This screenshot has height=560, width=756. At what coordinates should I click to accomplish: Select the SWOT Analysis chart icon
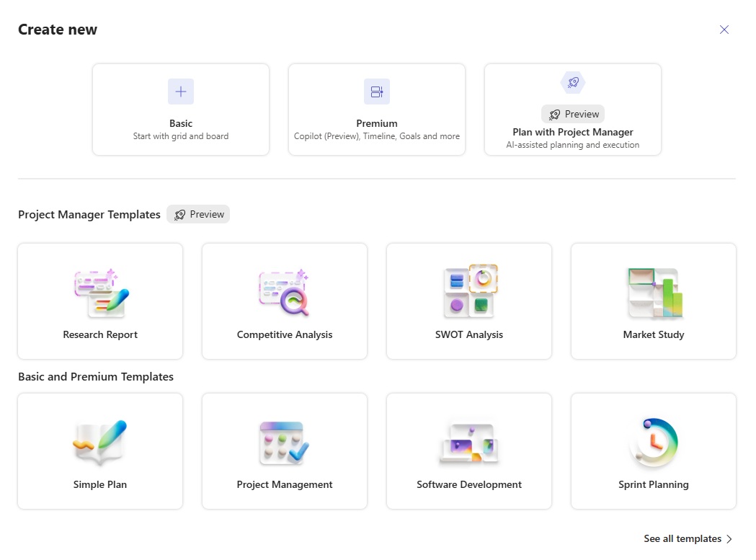[x=468, y=291]
